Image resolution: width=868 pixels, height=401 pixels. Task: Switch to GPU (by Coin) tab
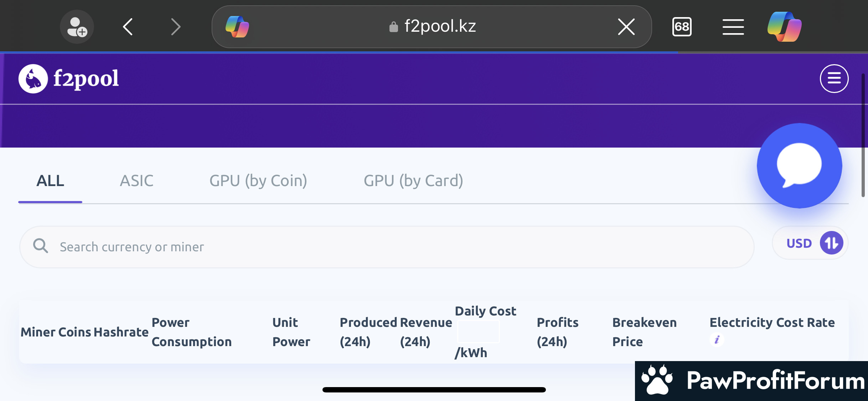click(258, 181)
